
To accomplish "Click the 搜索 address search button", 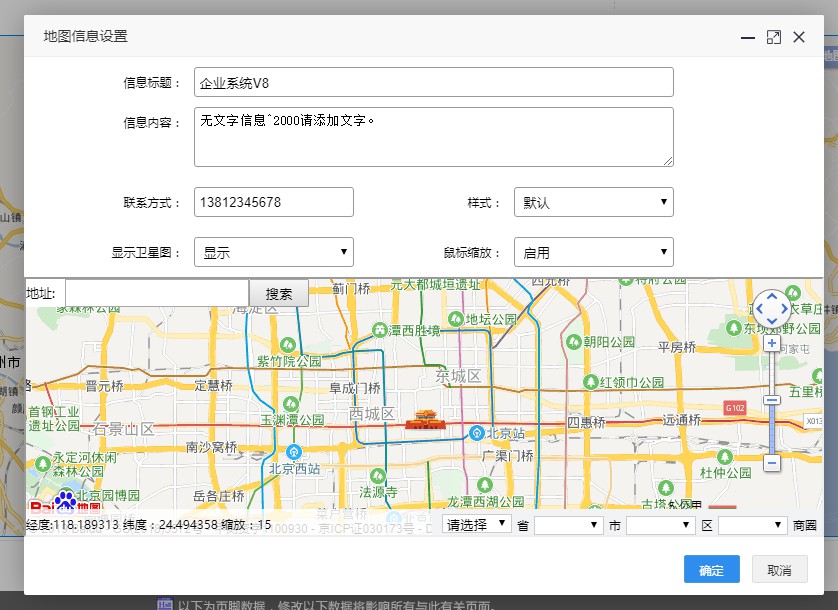I will [x=279, y=294].
